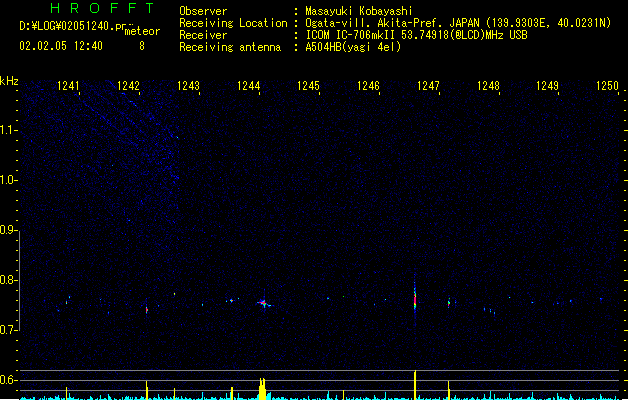This screenshot has height=400, width=629.
Task: Click the Receiving Location label
Action: click(x=233, y=23)
